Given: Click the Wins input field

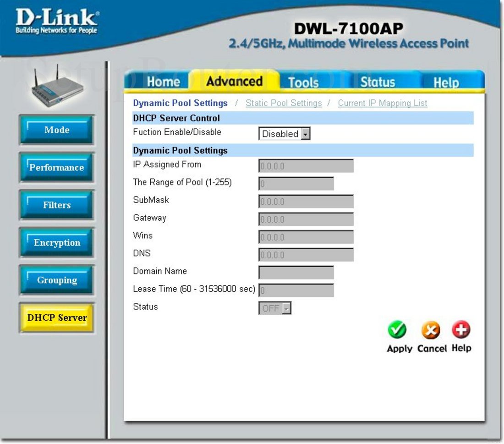Looking at the screenshot, I should click(306, 237).
